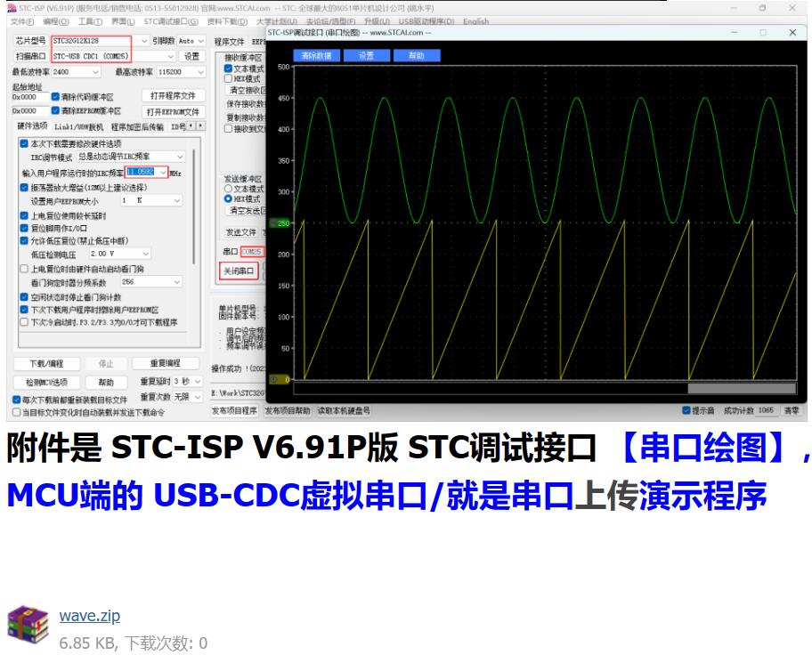Click 关闭串口 button
The height and width of the screenshot is (655, 812).
click(x=239, y=271)
